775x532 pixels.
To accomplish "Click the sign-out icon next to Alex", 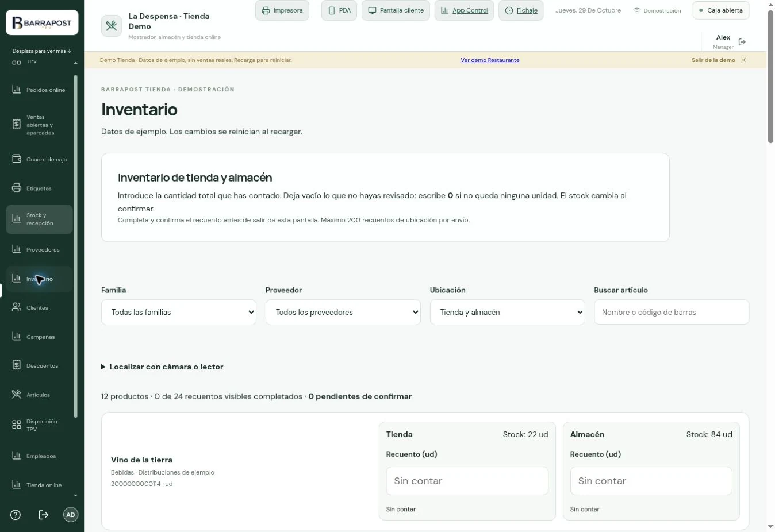I will 742,42.
